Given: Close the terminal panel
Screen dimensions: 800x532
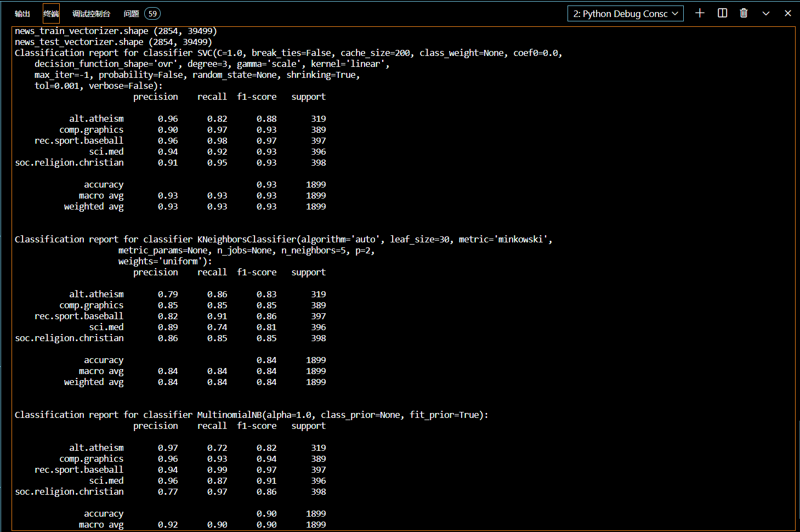Looking at the screenshot, I should (x=788, y=13).
